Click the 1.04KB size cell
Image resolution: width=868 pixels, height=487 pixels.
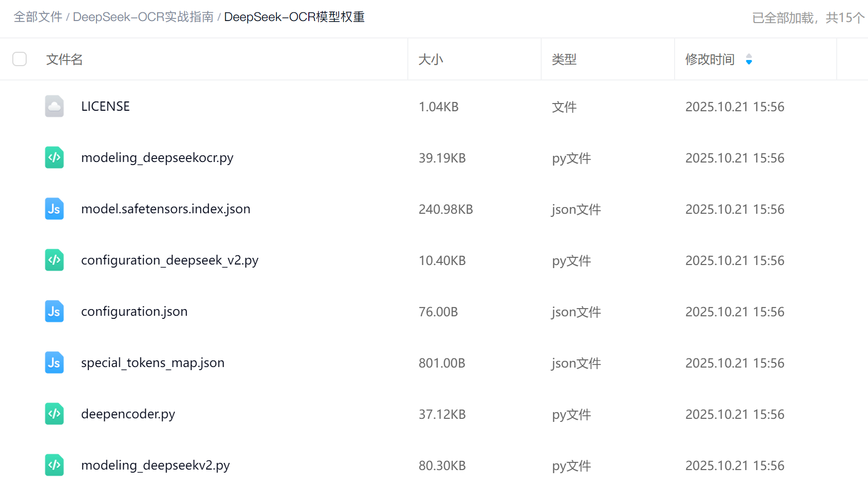pos(439,107)
